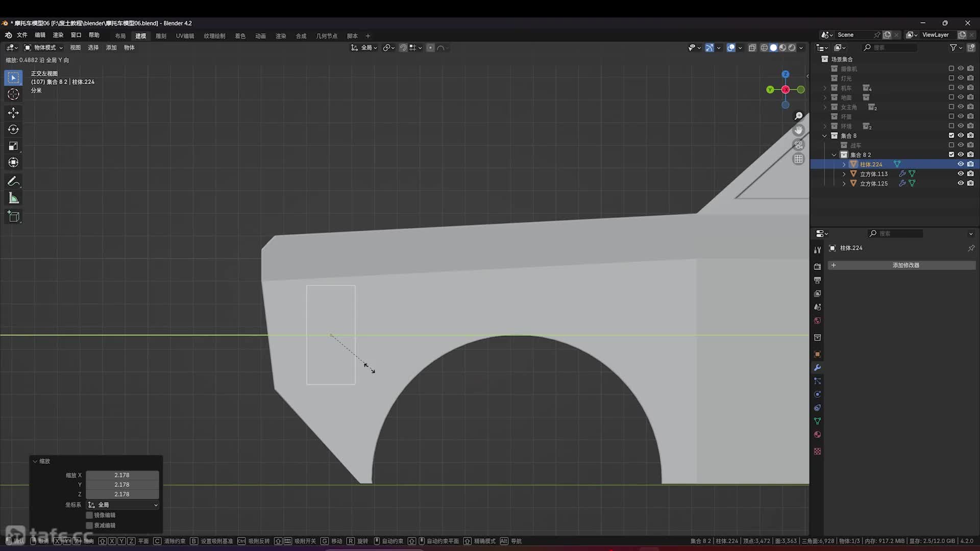Viewport: 980px width, 551px height.
Task: Select the Annotate tool
Action: tap(14, 181)
